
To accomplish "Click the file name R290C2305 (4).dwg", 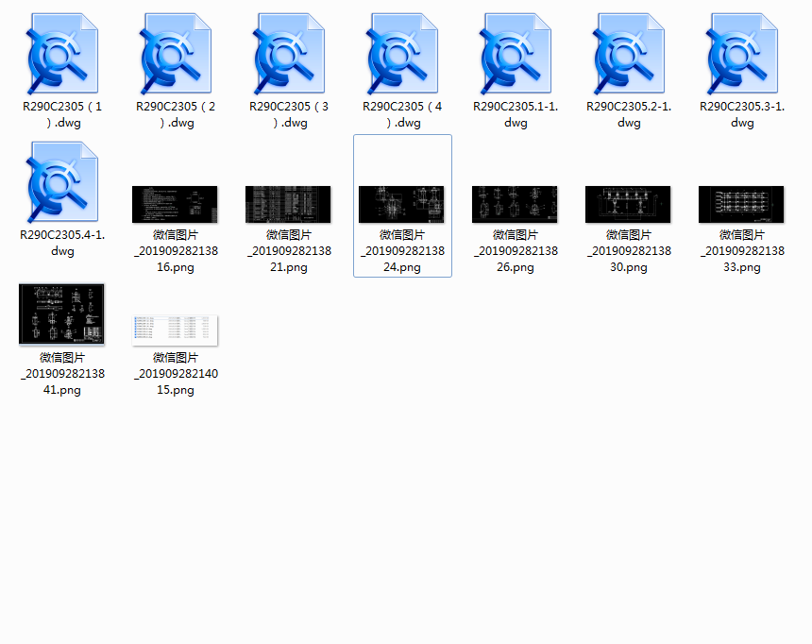I will coord(402,114).
